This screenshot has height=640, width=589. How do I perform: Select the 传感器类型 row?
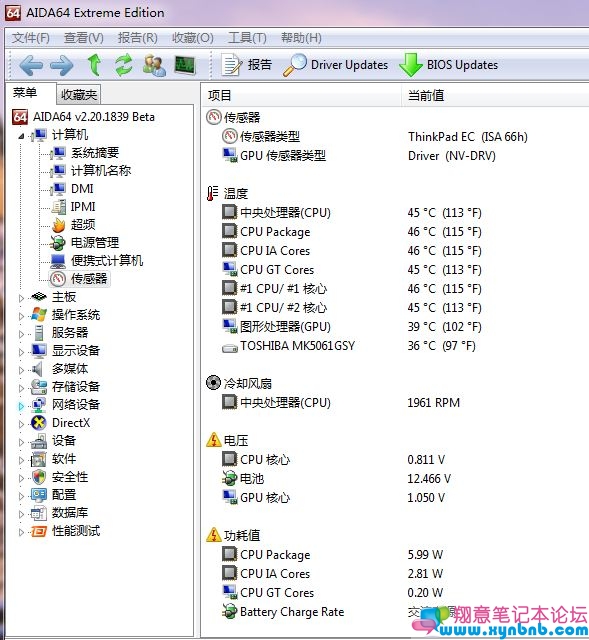pyautogui.click(x=375, y=136)
